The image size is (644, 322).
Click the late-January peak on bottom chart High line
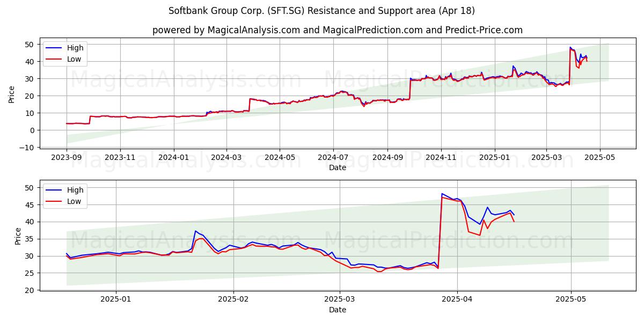196,231
